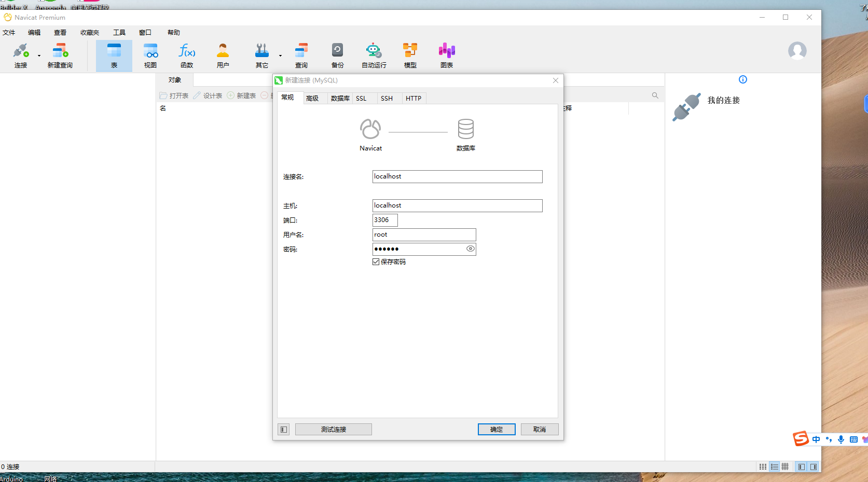
Task: Click the 测试连接 button
Action: coord(334,430)
